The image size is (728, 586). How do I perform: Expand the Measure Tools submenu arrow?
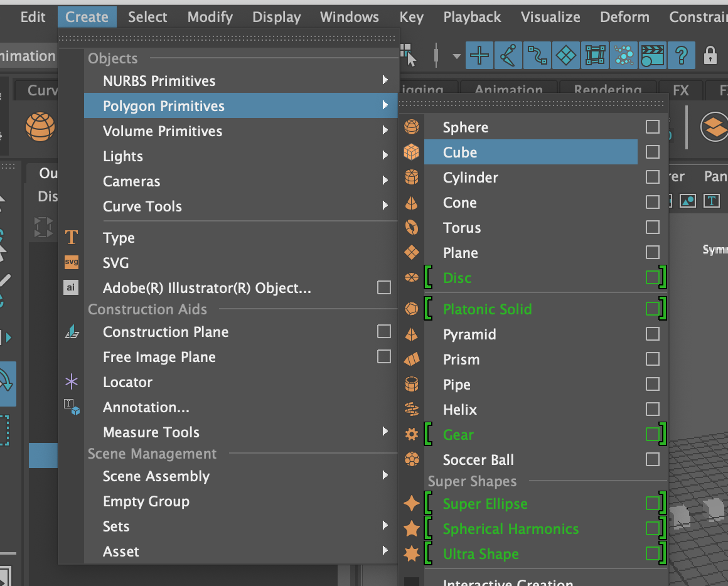384,432
